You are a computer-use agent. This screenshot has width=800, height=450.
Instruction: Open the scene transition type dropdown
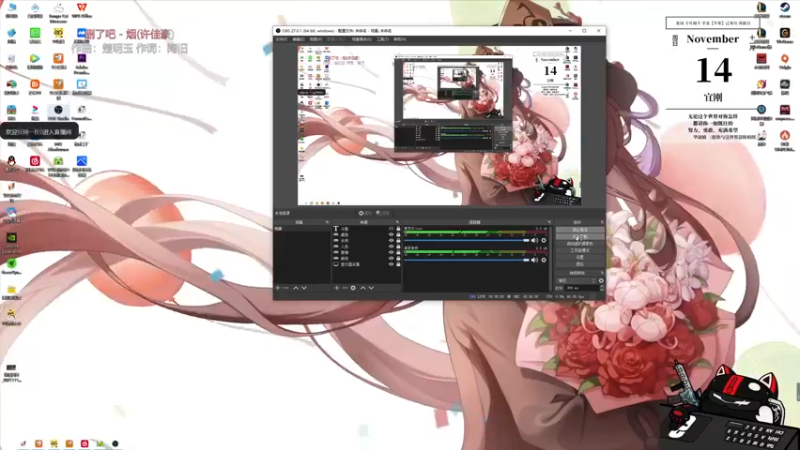[x=577, y=281]
